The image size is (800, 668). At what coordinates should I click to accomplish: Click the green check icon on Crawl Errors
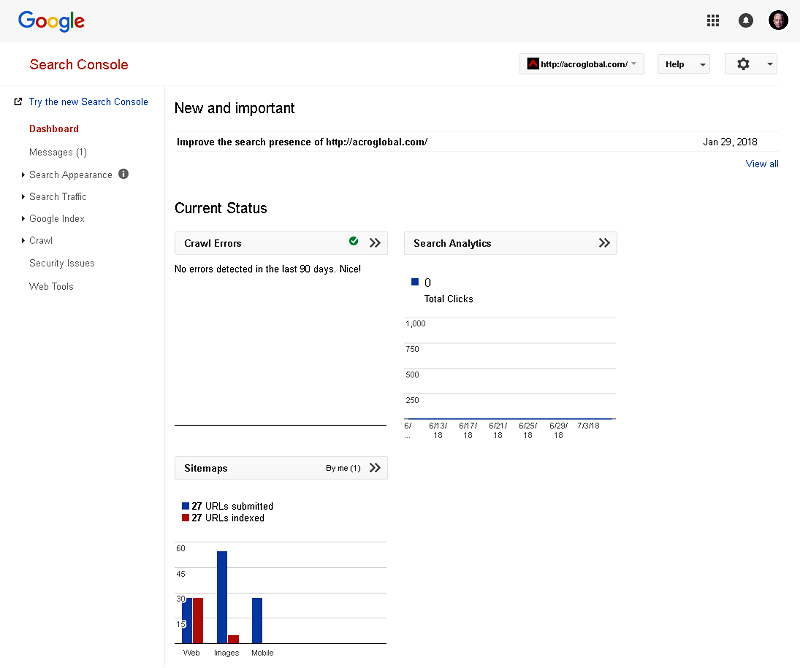point(354,241)
